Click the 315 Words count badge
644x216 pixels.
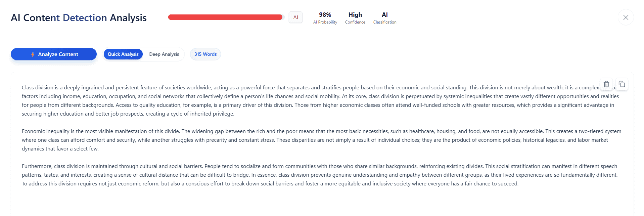[x=205, y=54]
